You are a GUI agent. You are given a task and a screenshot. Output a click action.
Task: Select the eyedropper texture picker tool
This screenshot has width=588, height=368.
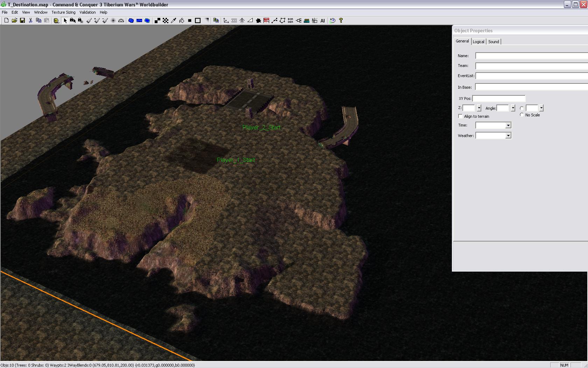[173, 21]
